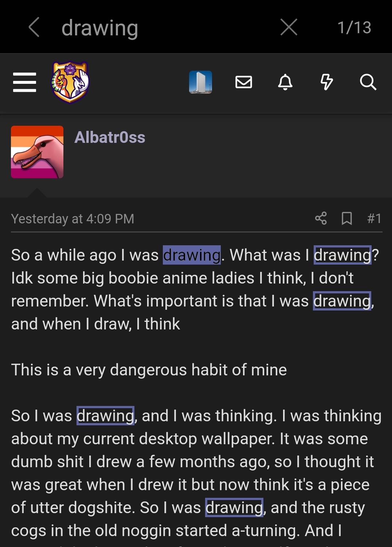Open the forum shield logo home

70,82
